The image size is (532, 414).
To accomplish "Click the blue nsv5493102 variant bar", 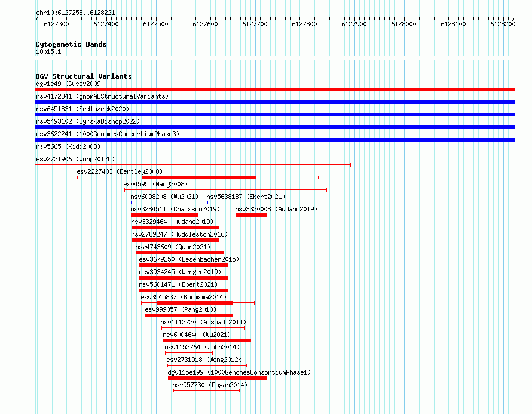I will [275, 127].
